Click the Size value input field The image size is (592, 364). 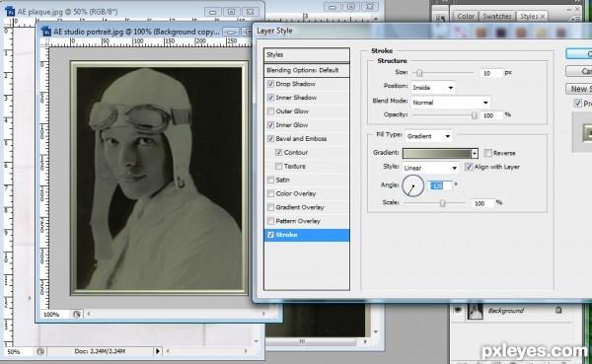[491, 73]
